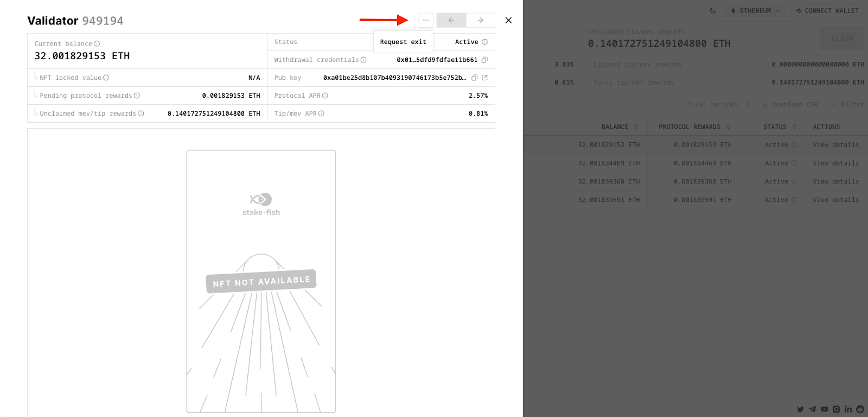The width and height of the screenshot is (868, 417).
Task: Click the N/A NFT locked value
Action: pos(254,78)
